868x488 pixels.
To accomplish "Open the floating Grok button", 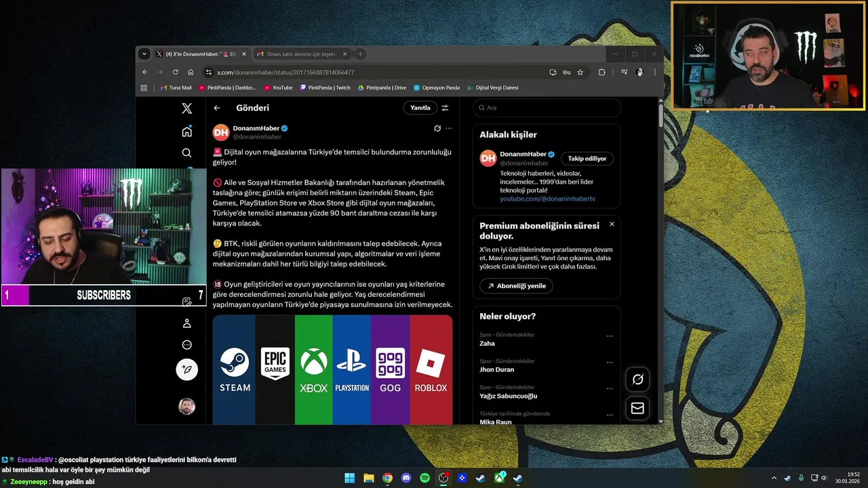I will (637, 380).
